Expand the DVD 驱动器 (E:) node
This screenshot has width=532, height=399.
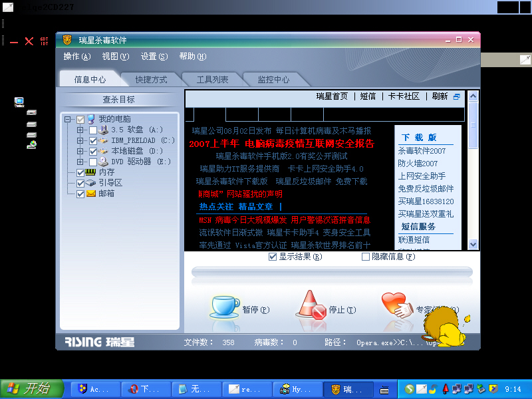pyautogui.click(x=80, y=162)
